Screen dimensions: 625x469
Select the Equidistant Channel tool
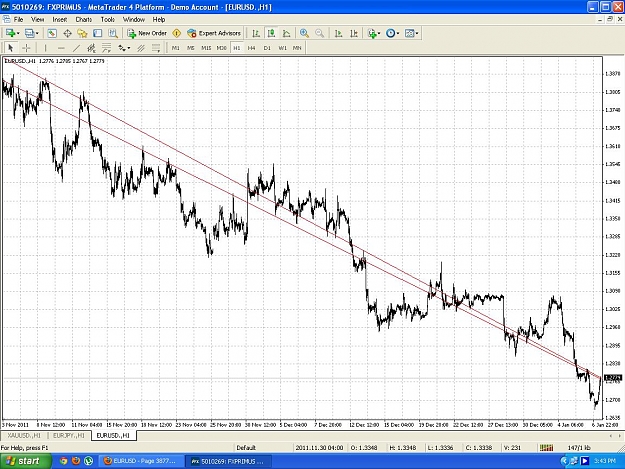pyautogui.click(x=91, y=48)
